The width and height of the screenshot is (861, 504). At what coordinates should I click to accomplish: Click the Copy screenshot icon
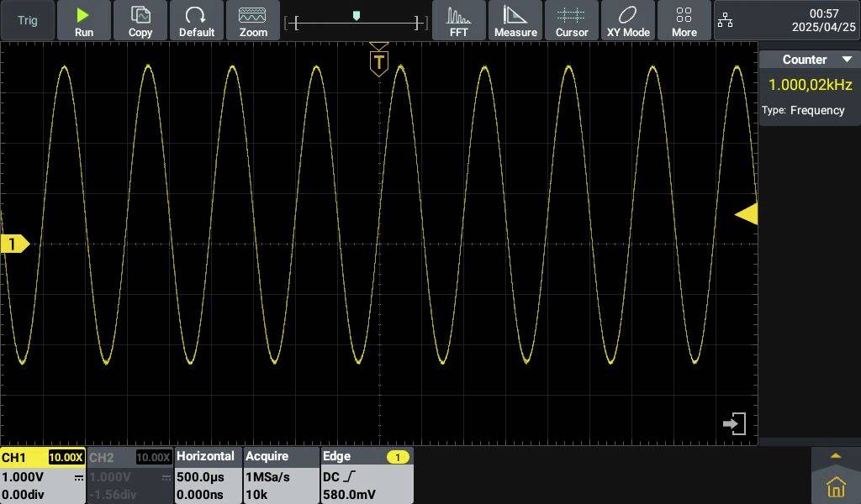140,20
